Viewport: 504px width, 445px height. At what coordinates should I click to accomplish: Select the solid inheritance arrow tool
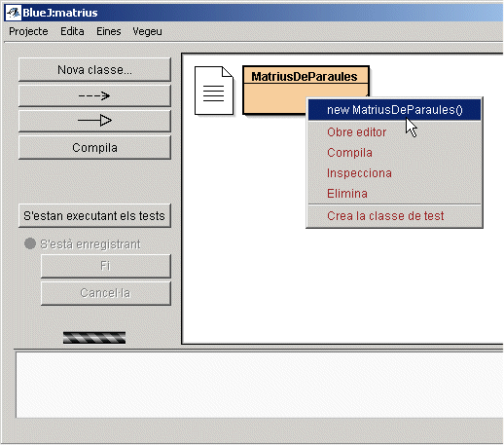[94, 121]
